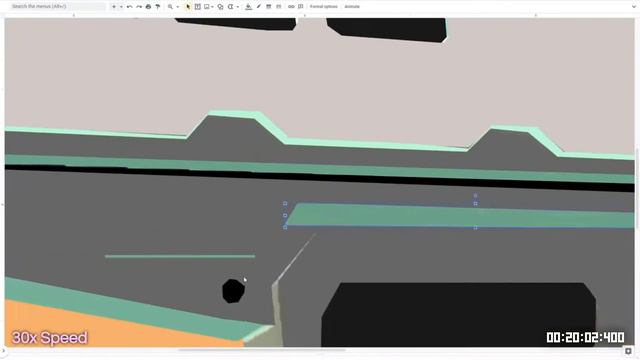Screen dimensions: 640x360
Task: Search the menus field
Action: click(x=57, y=7)
